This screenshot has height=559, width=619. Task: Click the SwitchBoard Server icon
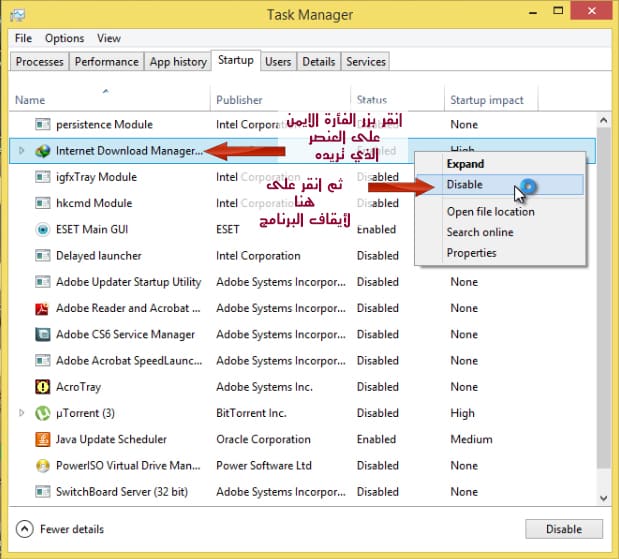coord(42,492)
